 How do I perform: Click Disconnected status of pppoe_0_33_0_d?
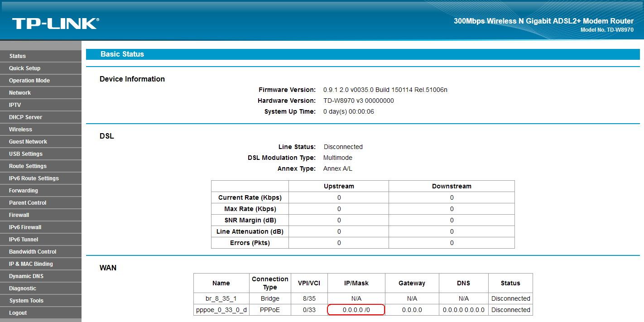510,310
